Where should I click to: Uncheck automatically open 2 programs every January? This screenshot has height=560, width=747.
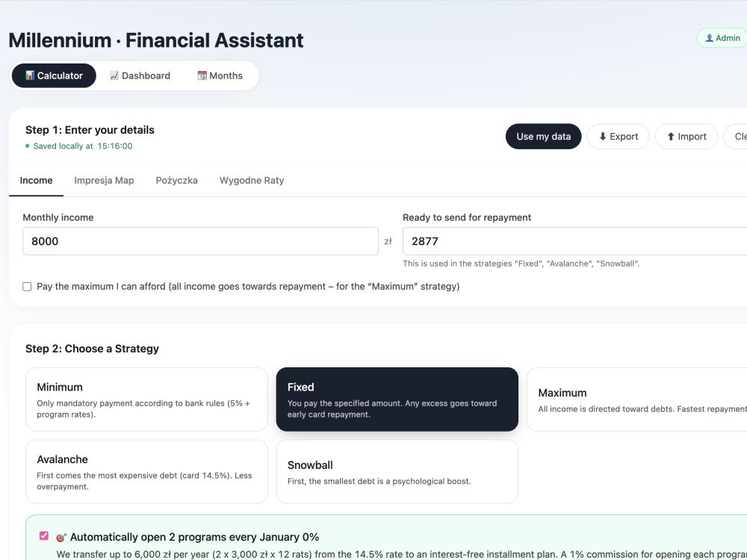pos(44,535)
